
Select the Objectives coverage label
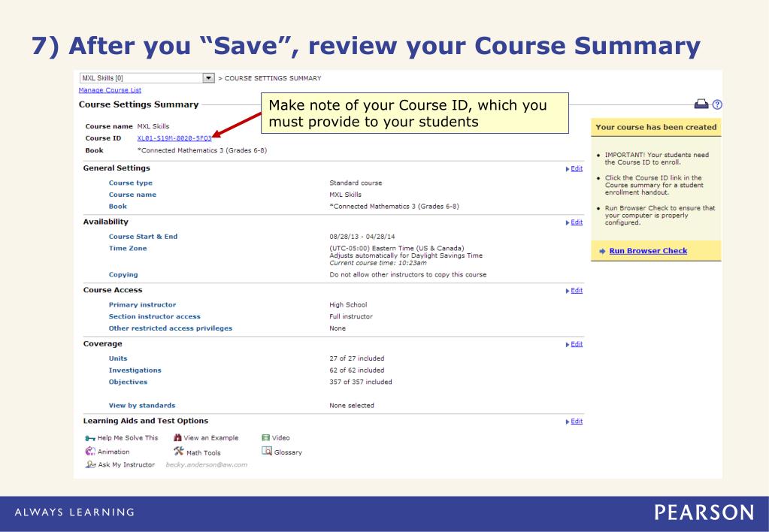click(128, 382)
